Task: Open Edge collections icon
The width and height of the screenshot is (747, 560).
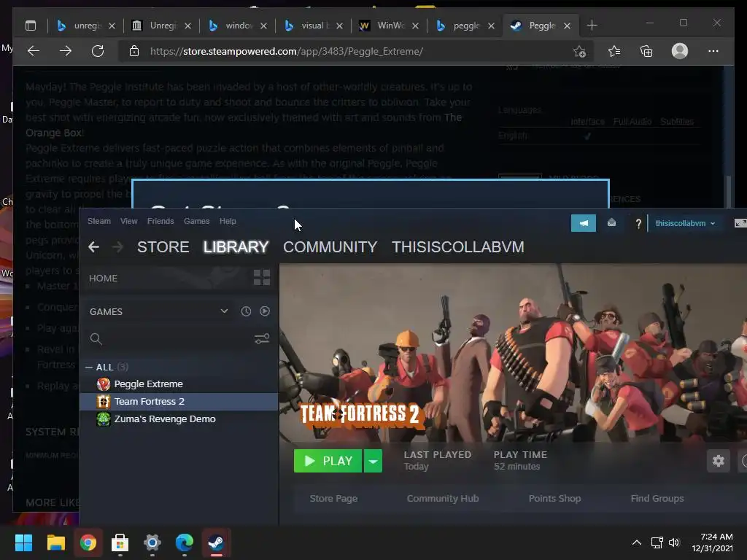Action: [646, 51]
